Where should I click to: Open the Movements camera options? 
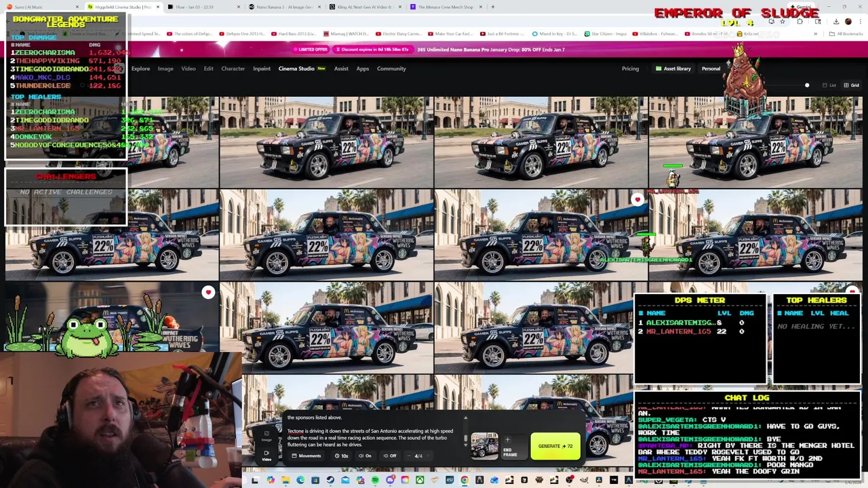click(x=308, y=455)
